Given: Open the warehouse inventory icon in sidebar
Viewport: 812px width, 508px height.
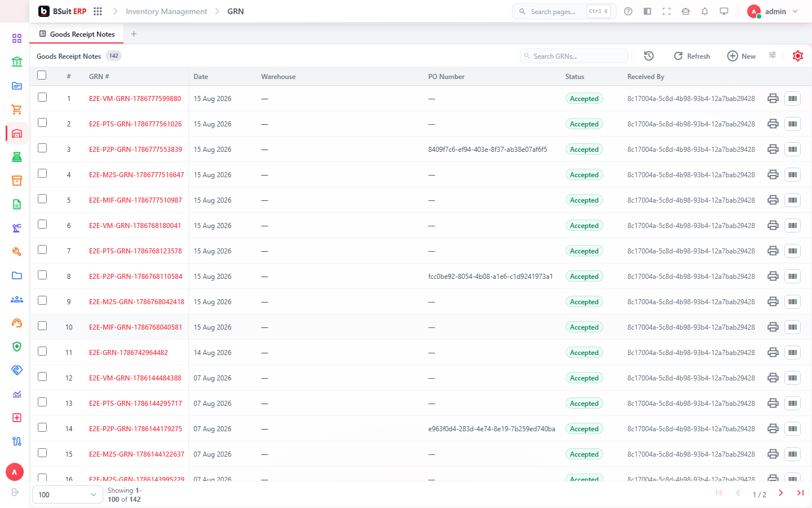Looking at the screenshot, I should coord(17,133).
